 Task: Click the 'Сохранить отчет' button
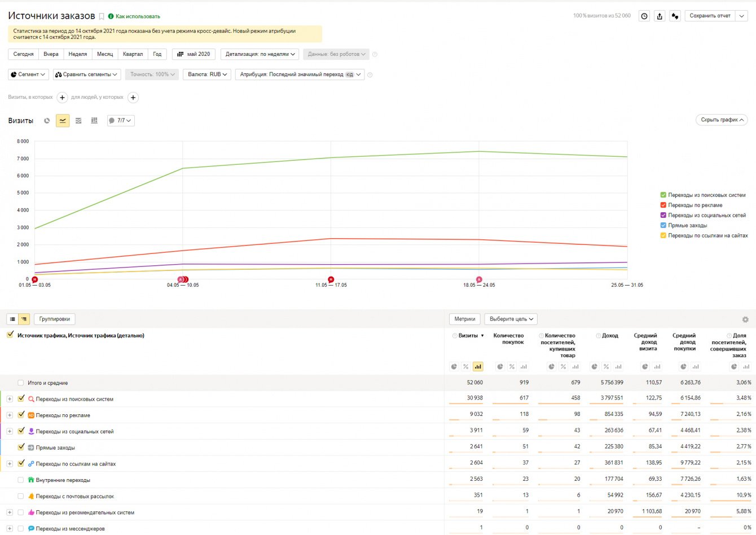(x=710, y=16)
